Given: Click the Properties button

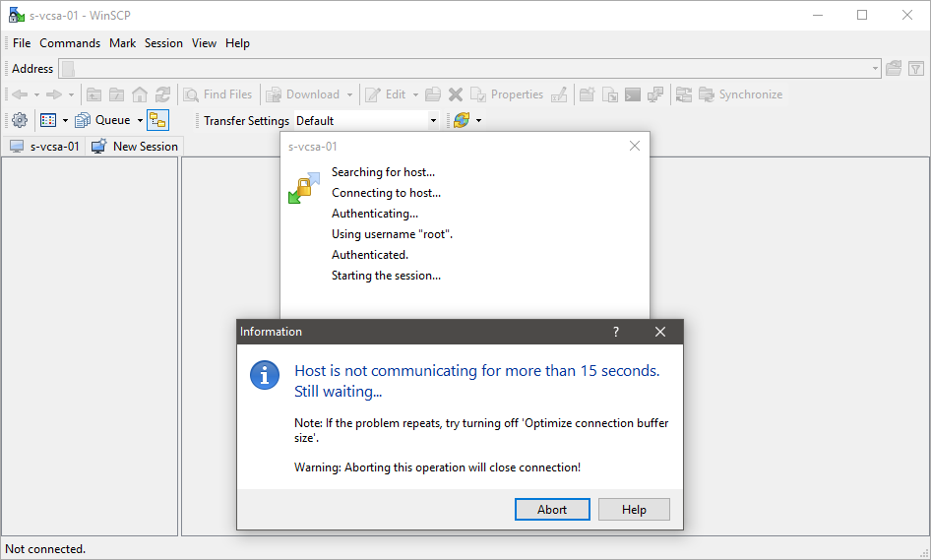Looking at the screenshot, I should click(507, 94).
